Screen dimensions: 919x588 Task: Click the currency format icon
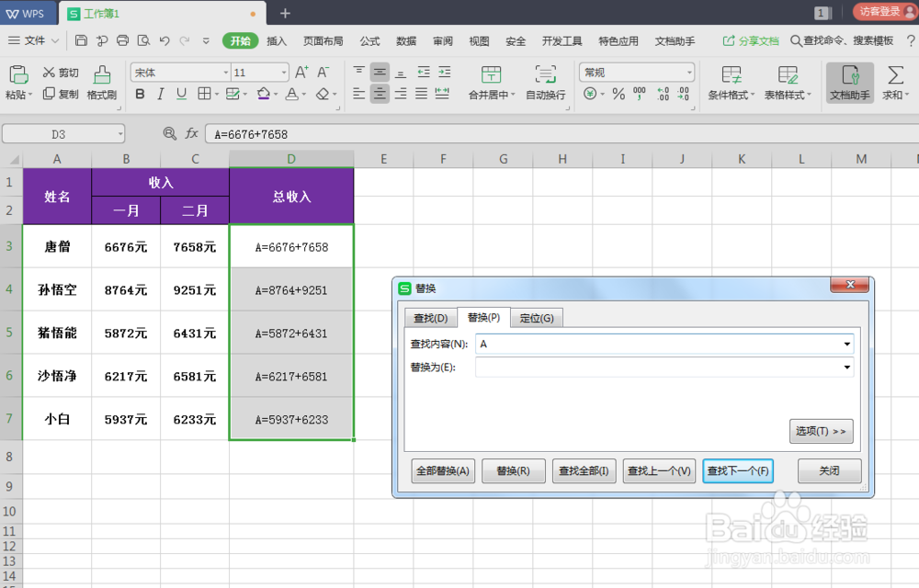(x=590, y=94)
